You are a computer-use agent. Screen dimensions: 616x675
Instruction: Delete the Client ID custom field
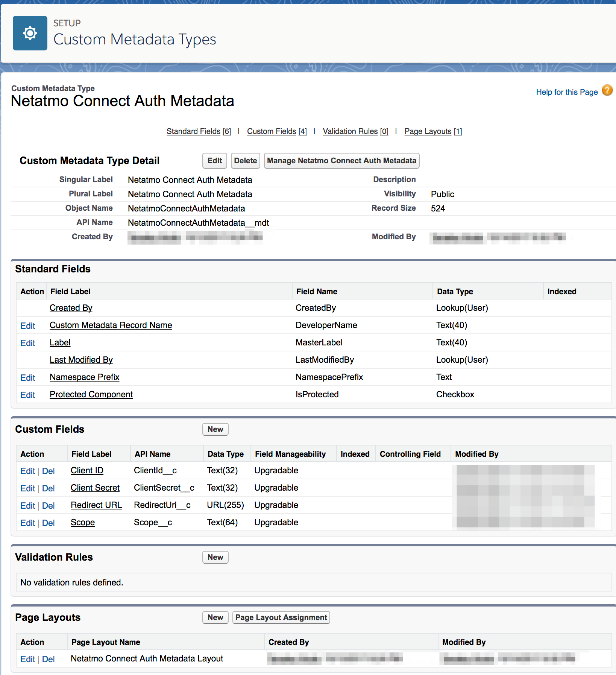click(x=49, y=471)
